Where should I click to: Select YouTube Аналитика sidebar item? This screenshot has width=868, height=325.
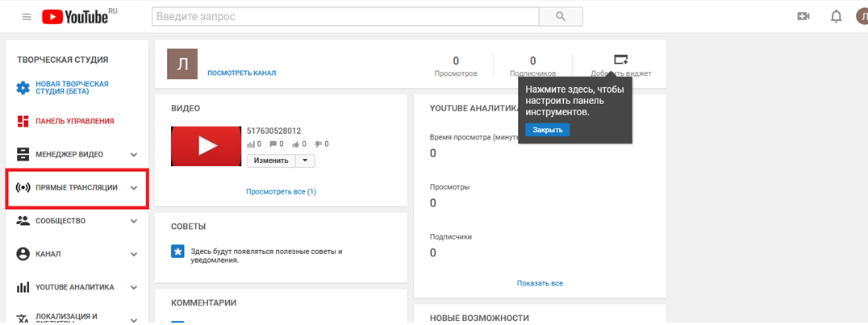click(x=75, y=287)
